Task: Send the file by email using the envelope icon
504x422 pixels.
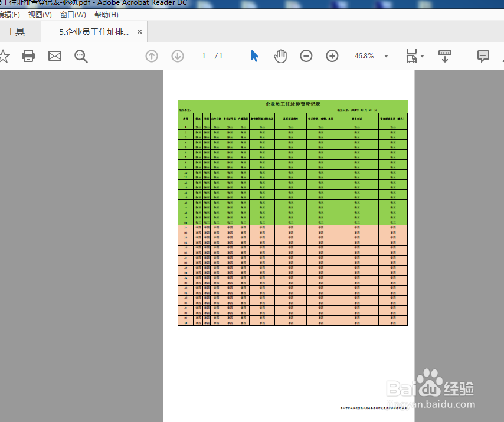Action: point(55,56)
